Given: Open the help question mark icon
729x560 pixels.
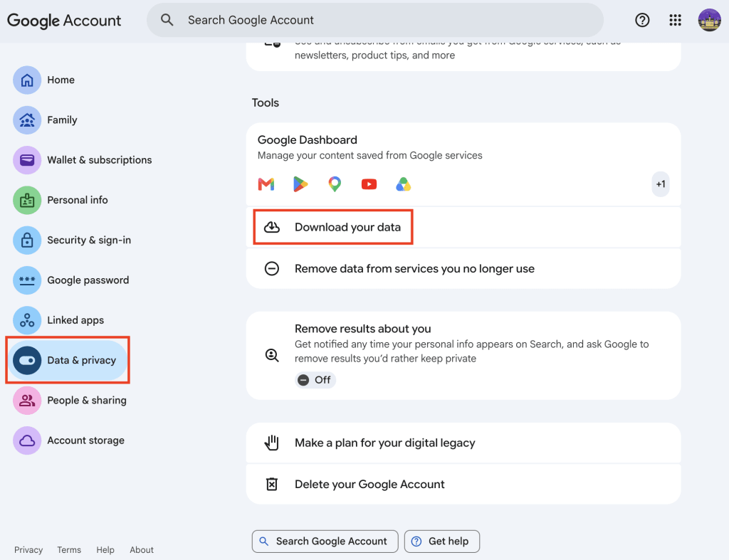Looking at the screenshot, I should (x=643, y=20).
